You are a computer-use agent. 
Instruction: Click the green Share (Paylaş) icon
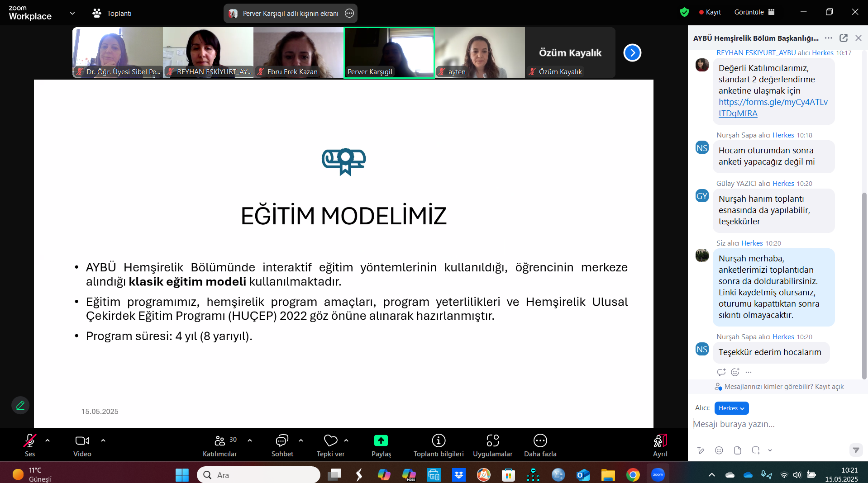pyautogui.click(x=381, y=440)
